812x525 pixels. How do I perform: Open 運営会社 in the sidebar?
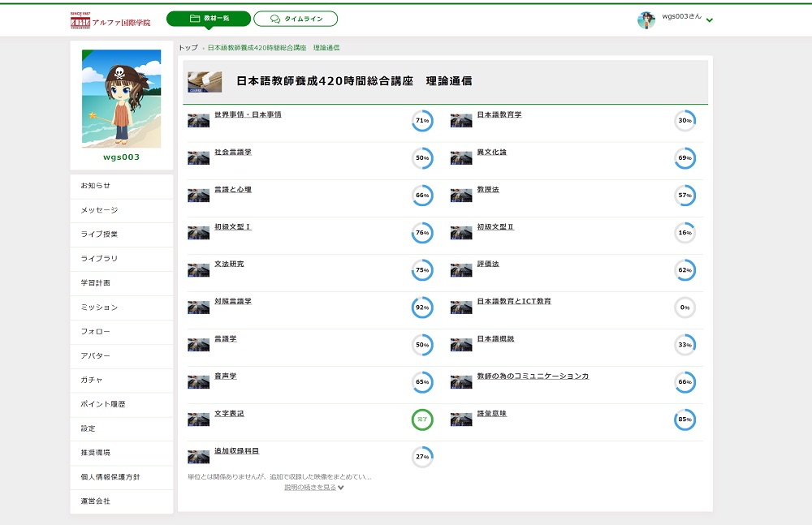[x=121, y=501]
